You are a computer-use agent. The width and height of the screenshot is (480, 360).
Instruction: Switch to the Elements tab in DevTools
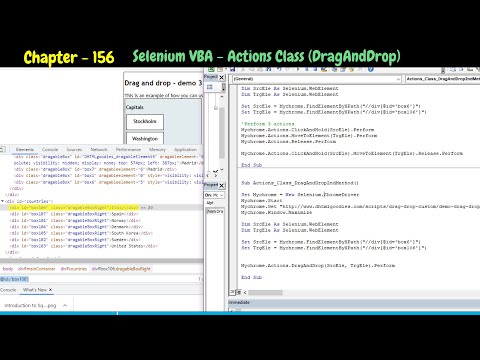[x=25, y=149]
